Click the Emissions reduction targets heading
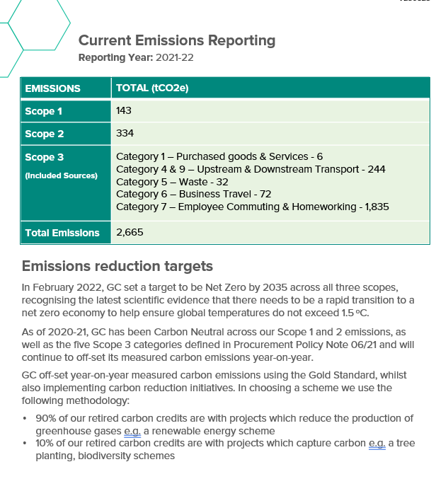448x491 pixels. (117, 267)
